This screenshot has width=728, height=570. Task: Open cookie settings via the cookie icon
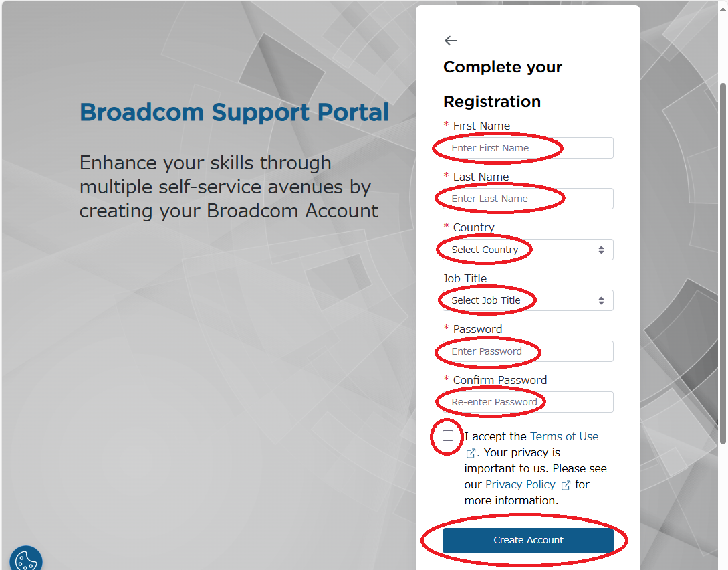[x=26, y=559]
